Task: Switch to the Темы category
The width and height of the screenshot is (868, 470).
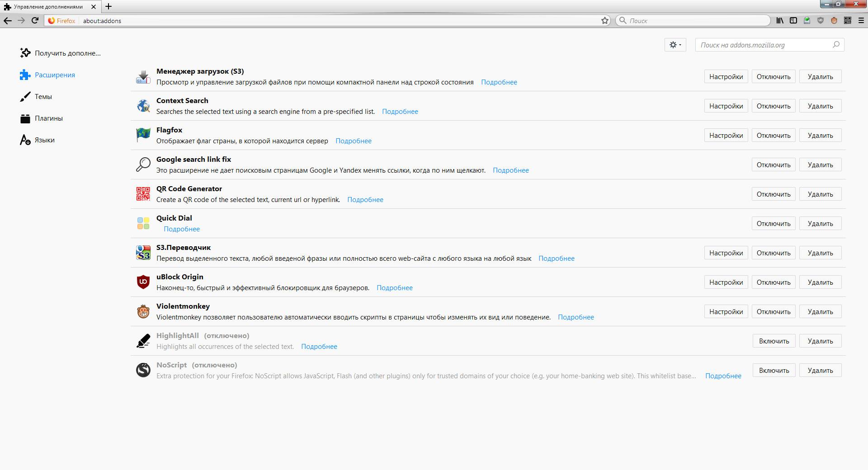Action: [x=36, y=96]
